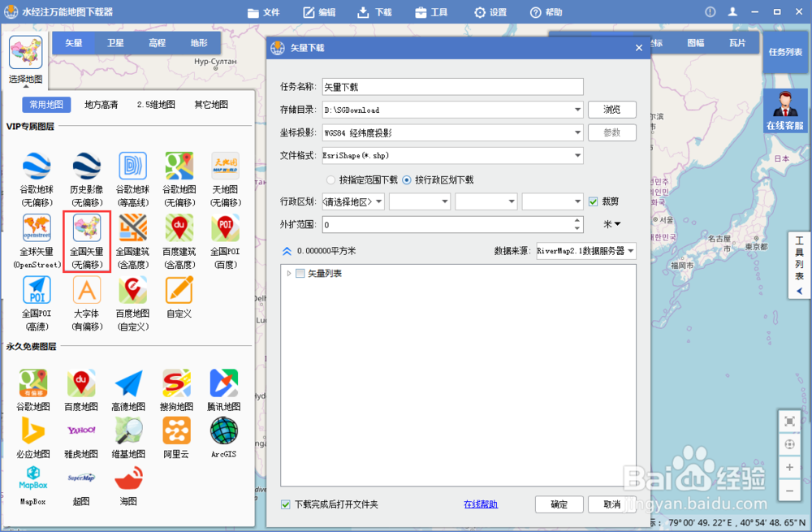Open the 编辑 menu

tap(319, 12)
